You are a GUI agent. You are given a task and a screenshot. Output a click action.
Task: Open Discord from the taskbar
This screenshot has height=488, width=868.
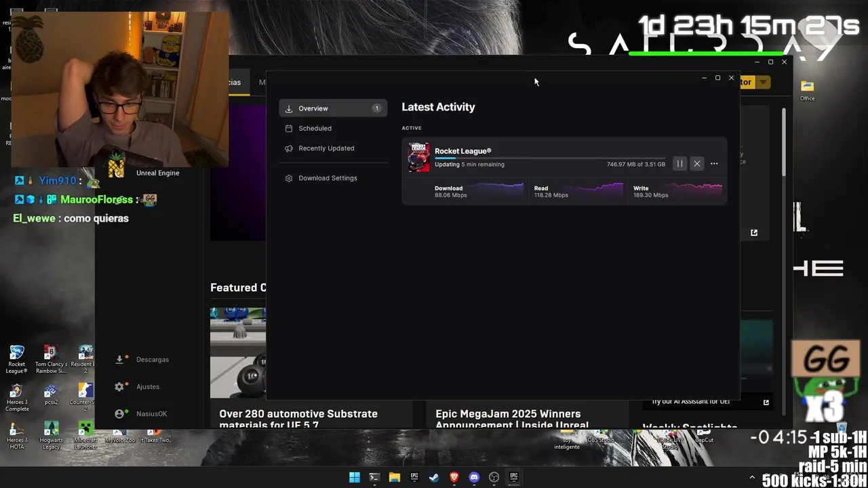[474, 477]
